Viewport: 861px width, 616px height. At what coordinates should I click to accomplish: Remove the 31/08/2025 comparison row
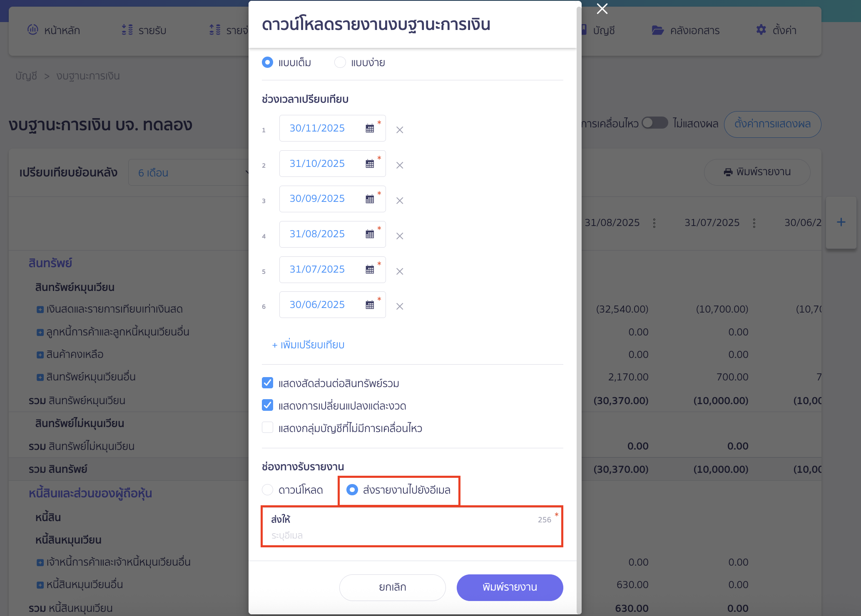tap(400, 236)
